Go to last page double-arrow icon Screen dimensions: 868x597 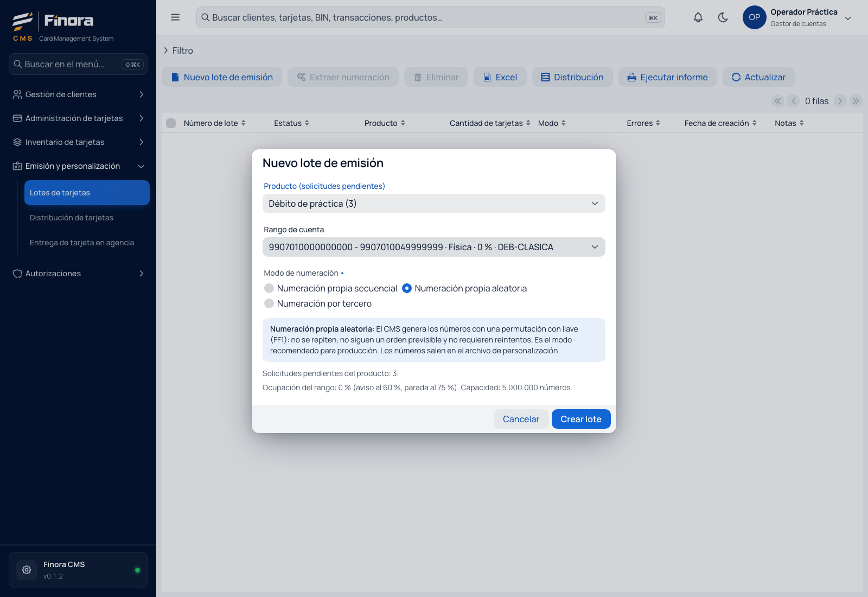point(856,101)
